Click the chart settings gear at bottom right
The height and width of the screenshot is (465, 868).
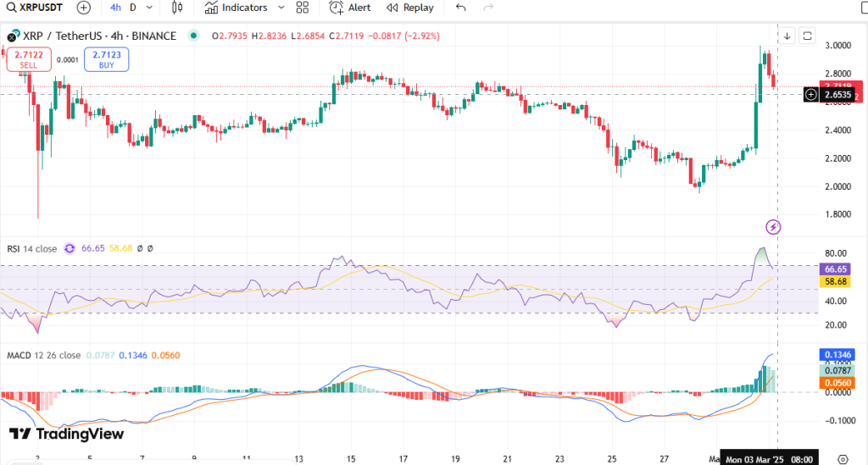[x=843, y=457]
